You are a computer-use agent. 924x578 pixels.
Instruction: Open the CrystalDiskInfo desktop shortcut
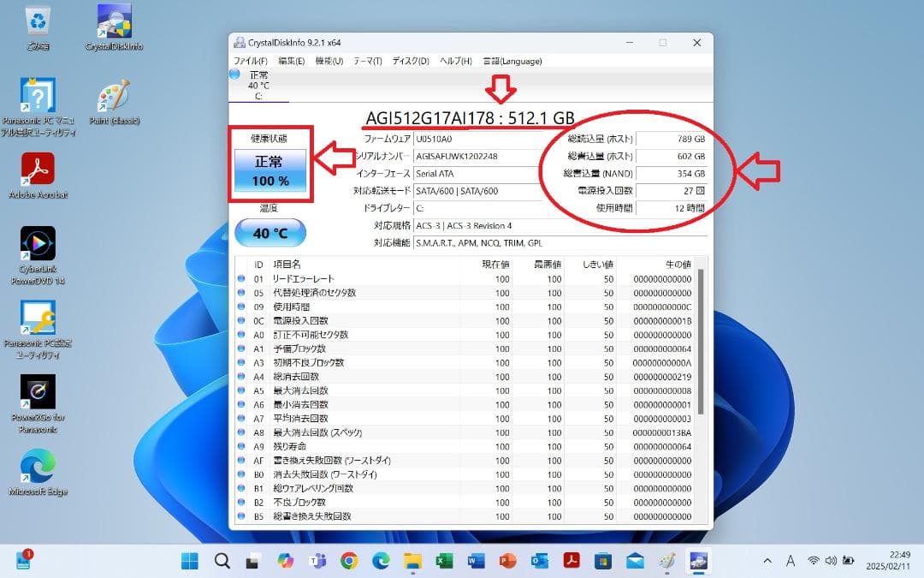click(x=114, y=23)
